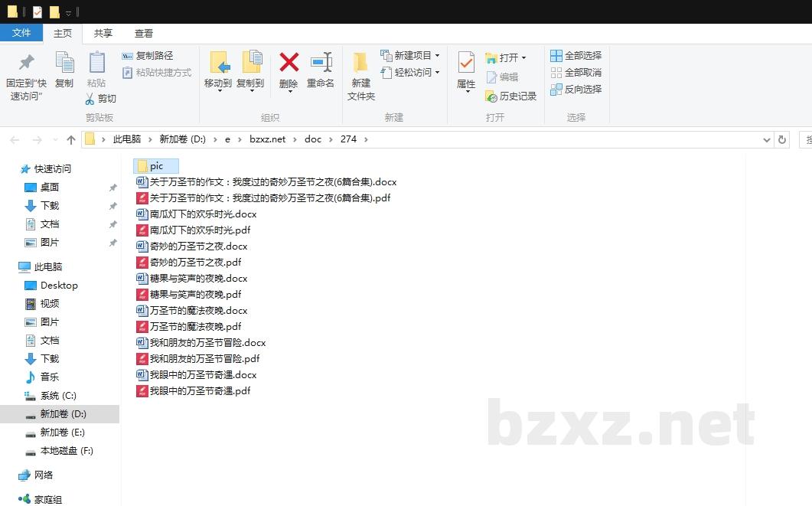Image resolution: width=812 pixels, height=506 pixels.
Task: Create folder via 新建文件夹 icon
Action: [360, 73]
